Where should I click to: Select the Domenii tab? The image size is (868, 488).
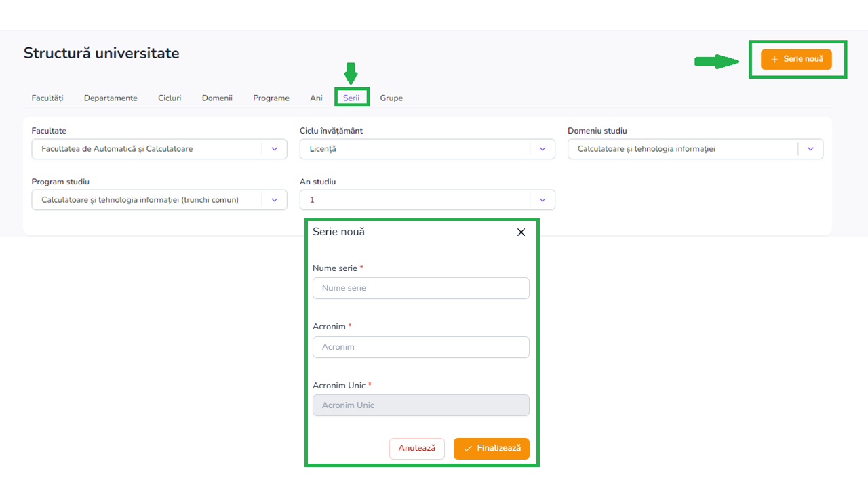[x=217, y=98]
